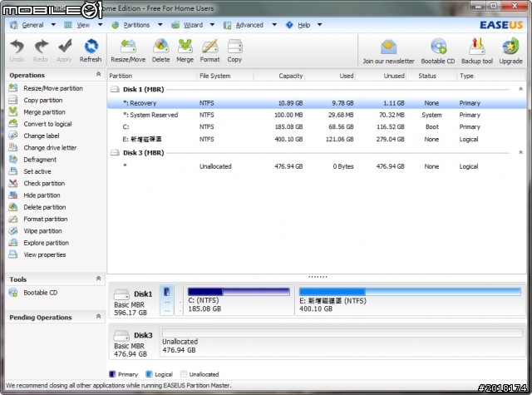
Task: Open the Partitions menu
Action: (136, 25)
